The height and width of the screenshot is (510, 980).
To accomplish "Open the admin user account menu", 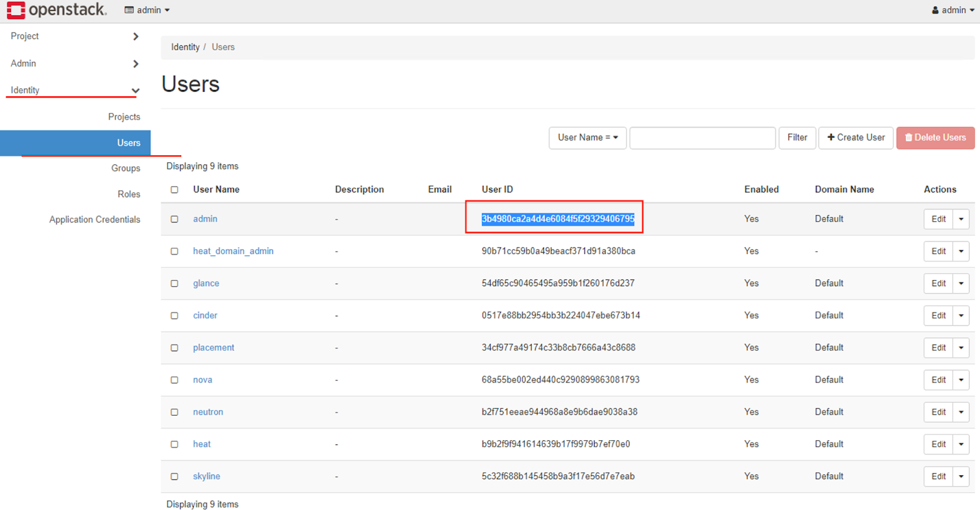I will [x=952, y=10].
